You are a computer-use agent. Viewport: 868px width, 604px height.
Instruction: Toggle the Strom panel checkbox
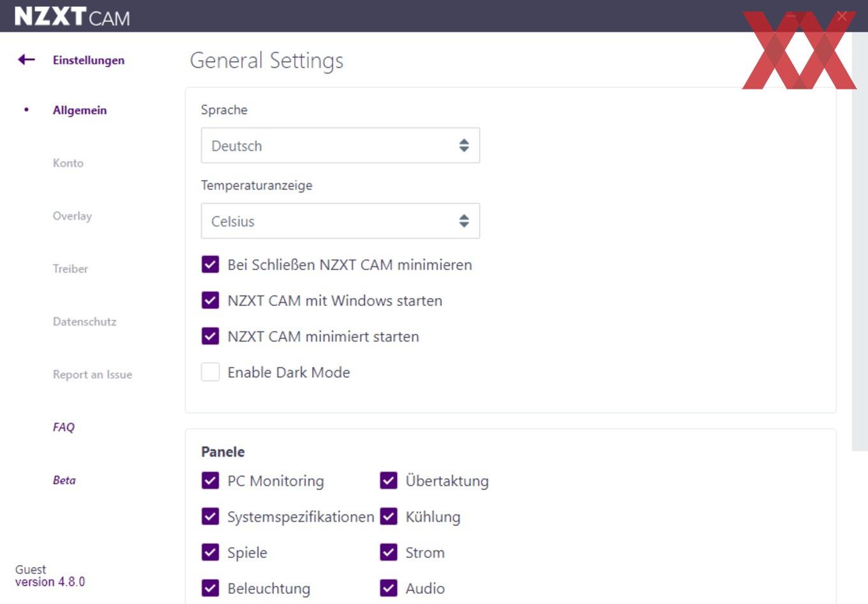tap(389, 552)
